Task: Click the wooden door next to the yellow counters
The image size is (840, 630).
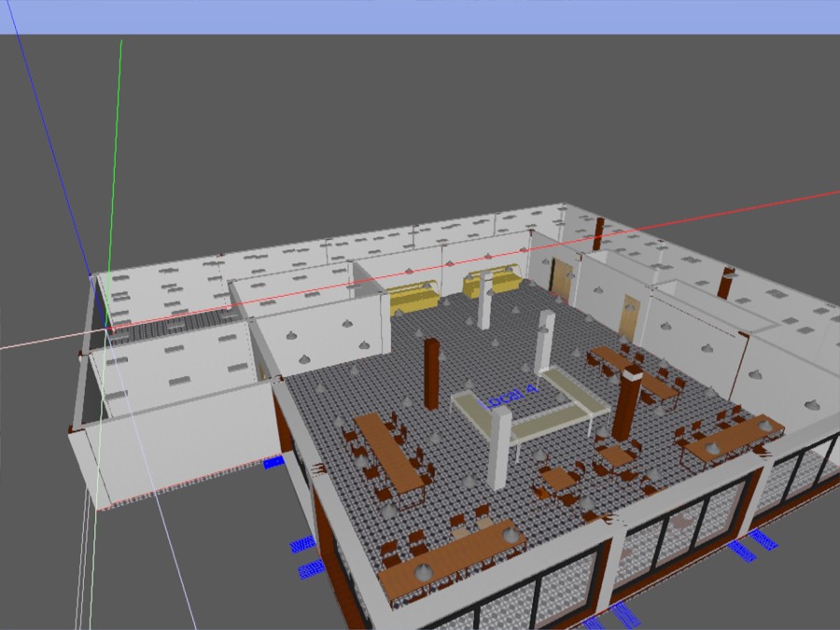Action: [563, 278]
